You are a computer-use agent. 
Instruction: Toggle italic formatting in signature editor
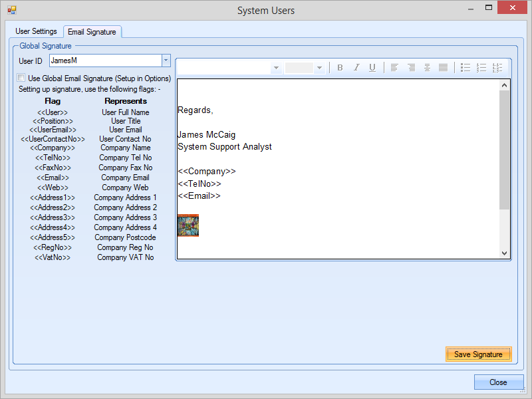pos(356,68)
